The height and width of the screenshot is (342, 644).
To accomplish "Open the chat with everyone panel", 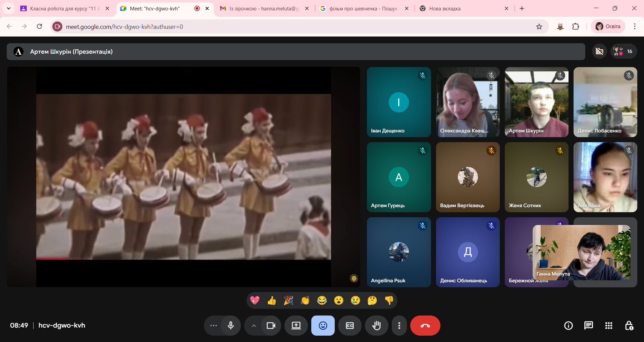I will tap(588, 326).
